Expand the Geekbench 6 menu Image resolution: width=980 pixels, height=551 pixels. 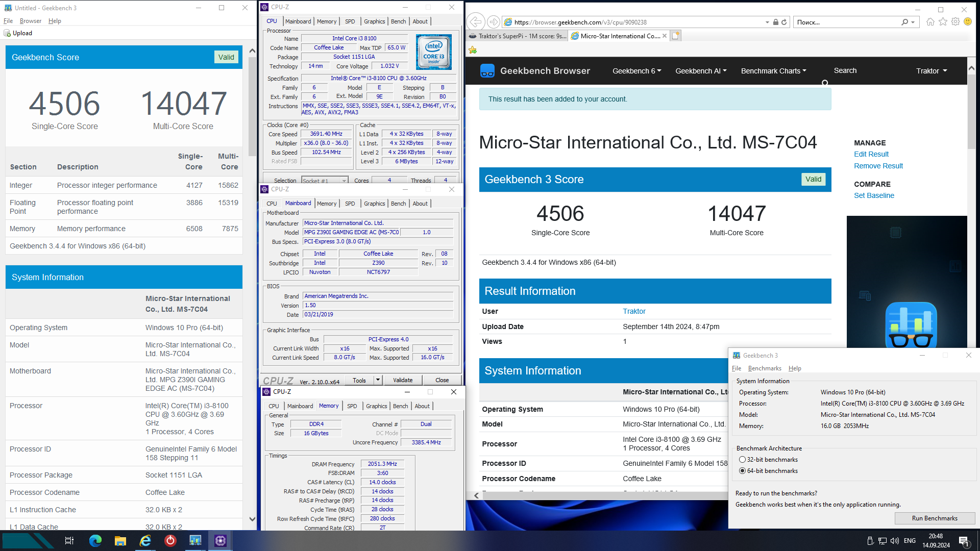click(636, 71)
